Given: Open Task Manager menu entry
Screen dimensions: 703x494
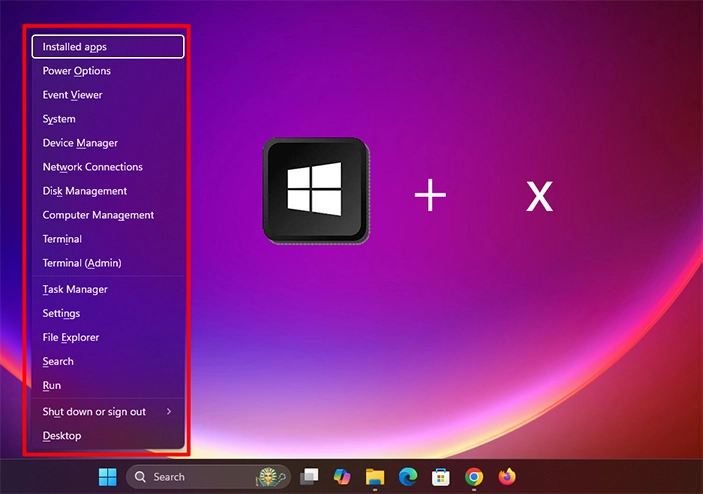Looking at the screenshot, I should coord(75,289).
